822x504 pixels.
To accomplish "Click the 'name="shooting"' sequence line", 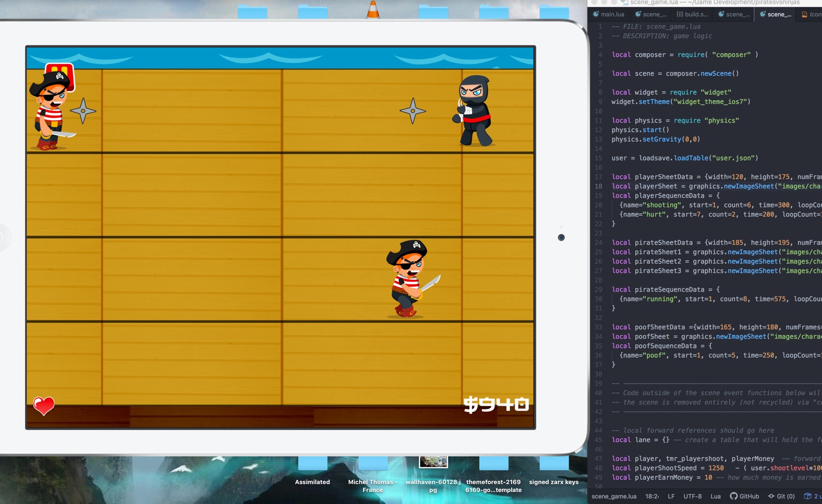I will (721, 205).
